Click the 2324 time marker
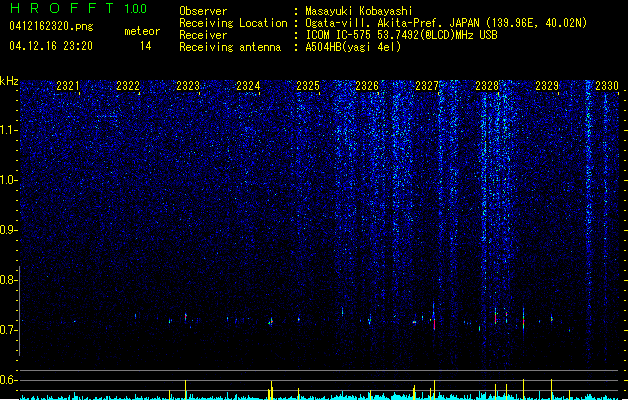Viewport: 629px width, 400px height. tap(248, 86)
